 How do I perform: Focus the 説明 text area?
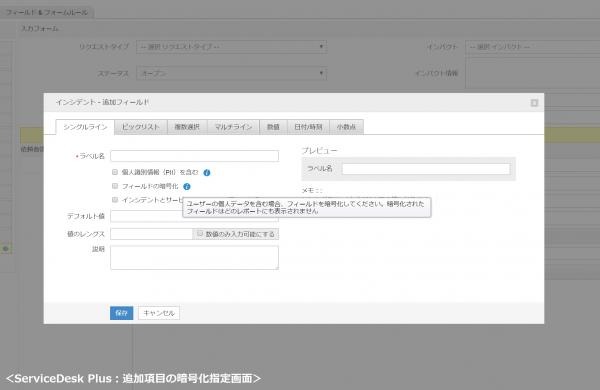tap(194, 258)
